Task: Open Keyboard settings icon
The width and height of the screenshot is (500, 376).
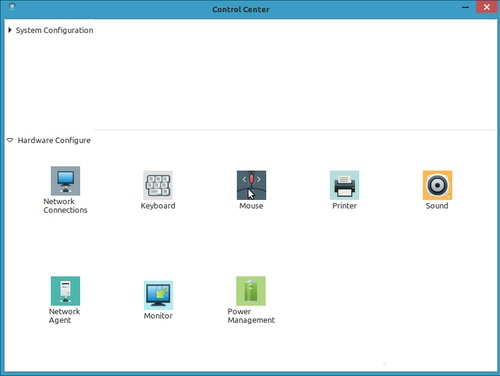Action: pos(158,185)
